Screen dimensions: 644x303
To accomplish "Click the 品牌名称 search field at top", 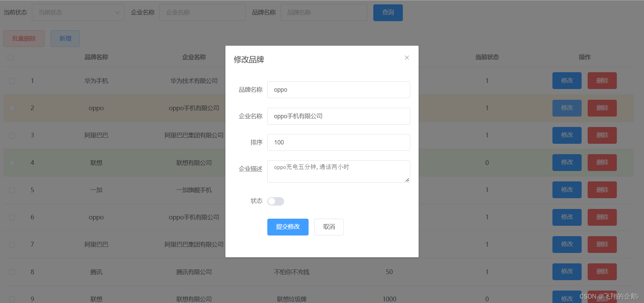I will (x=324, y=12).
